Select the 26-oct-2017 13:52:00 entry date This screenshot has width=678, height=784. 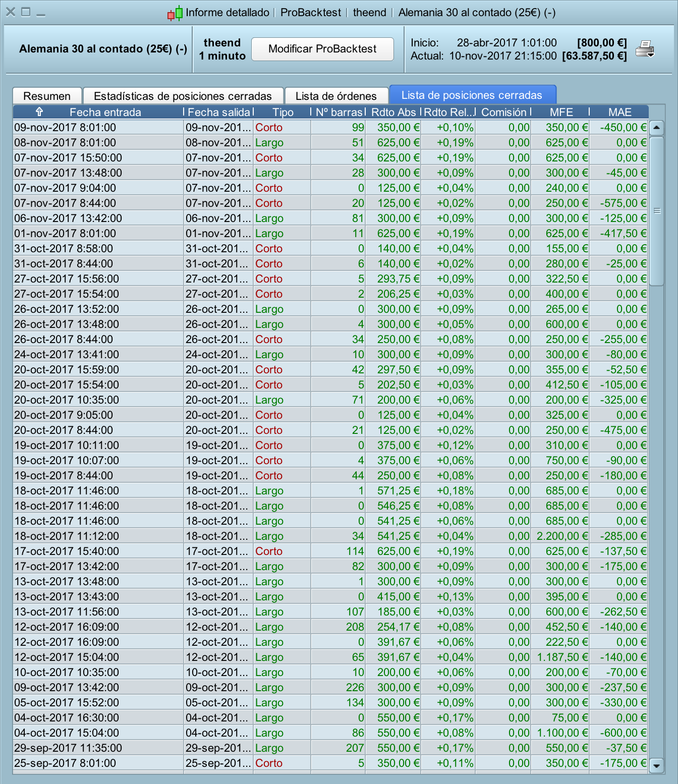[67, 309]
